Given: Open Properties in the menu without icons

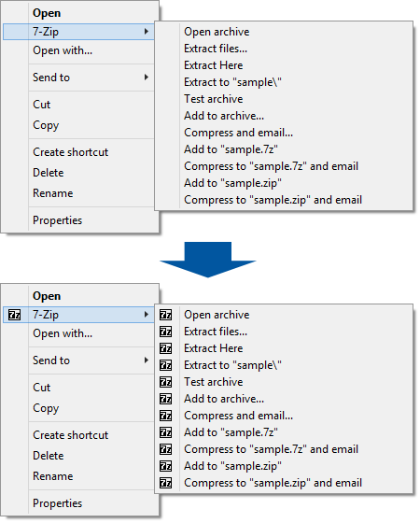Looking at the screenshot, I should tap(57, 220).
